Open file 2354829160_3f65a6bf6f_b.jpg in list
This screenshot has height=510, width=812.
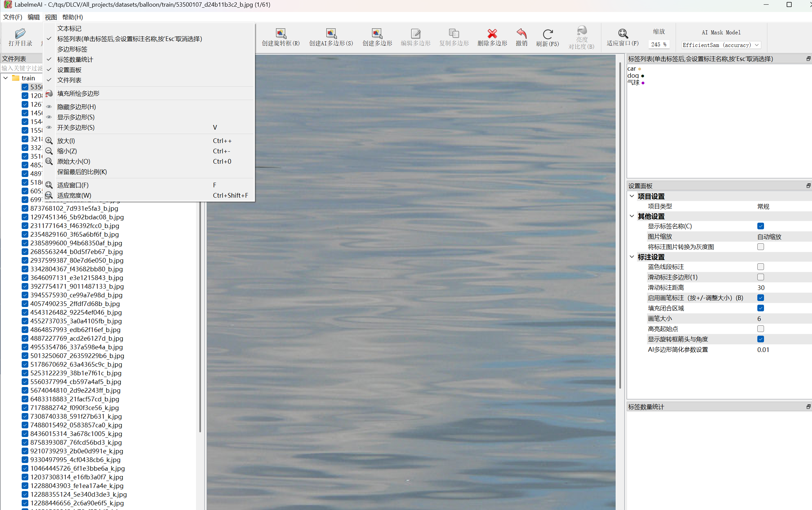[74, 234]
